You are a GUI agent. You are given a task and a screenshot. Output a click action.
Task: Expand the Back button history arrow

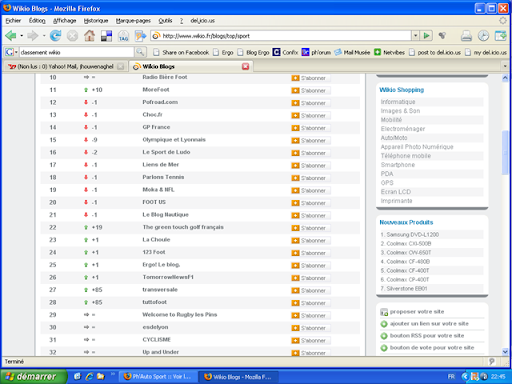pyautogui.click(x=22, y=35)
